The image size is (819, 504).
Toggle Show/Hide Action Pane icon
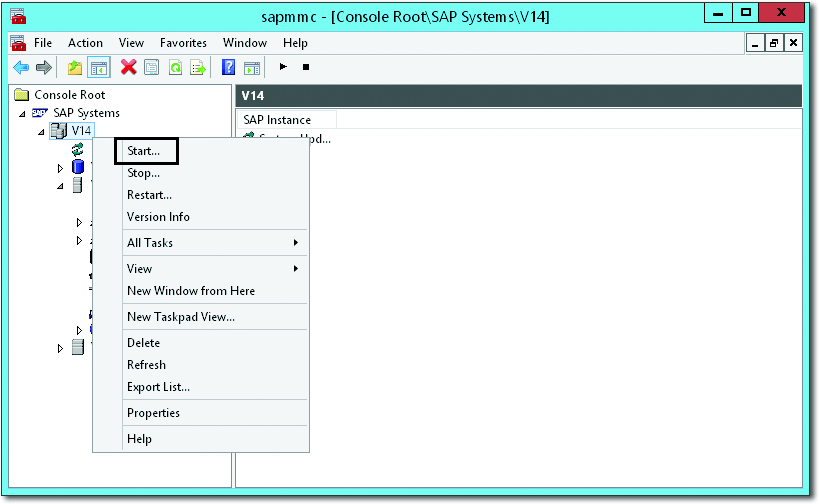click(252, 67)
